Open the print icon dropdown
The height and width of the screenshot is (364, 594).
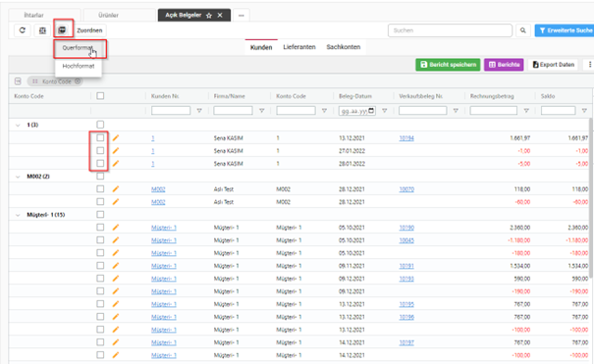point(62,29)
